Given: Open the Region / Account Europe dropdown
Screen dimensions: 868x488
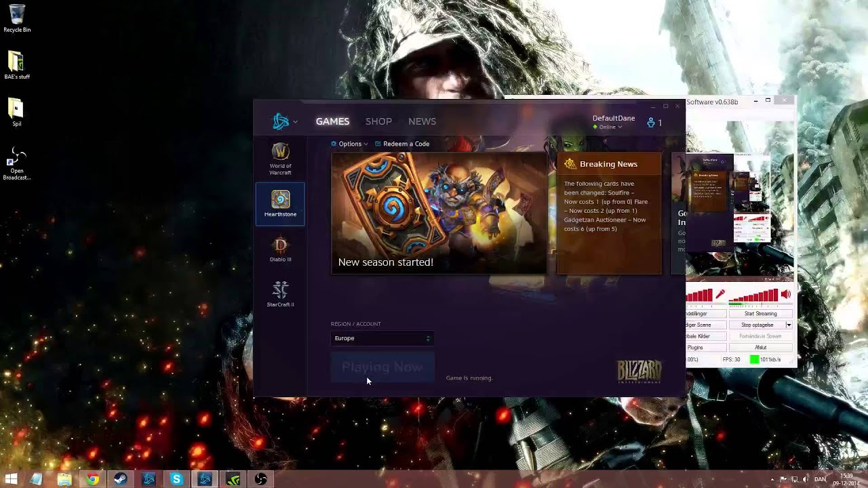Looking at the screenshot, I should (x=382, y=338).
